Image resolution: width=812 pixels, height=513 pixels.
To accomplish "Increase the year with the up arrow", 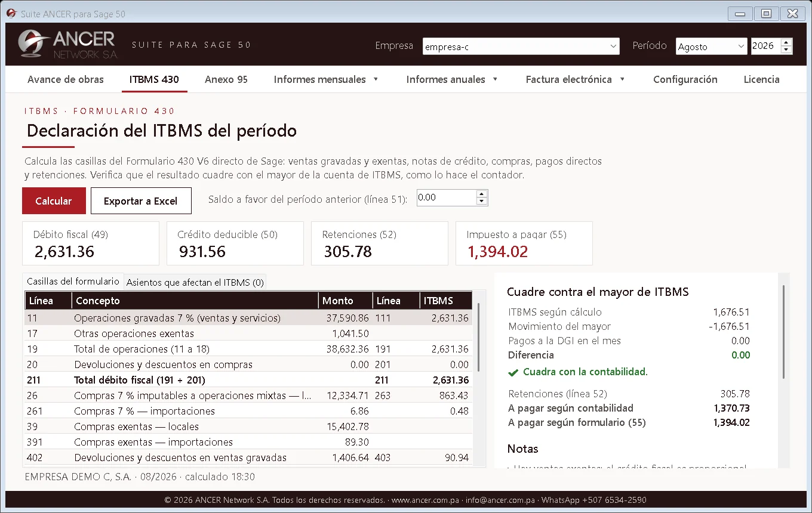I will (x=786, y=42).
